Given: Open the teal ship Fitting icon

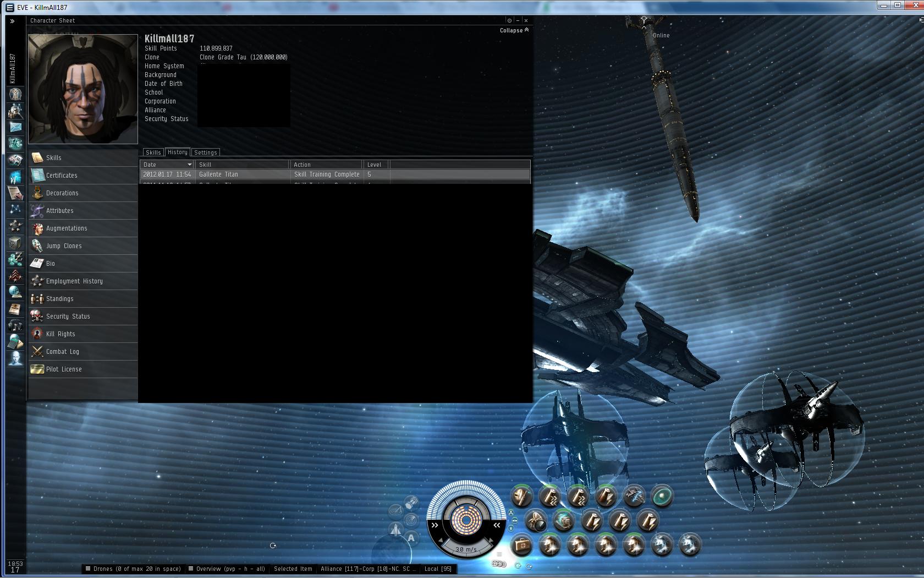Looking at the screenshot, I should (15, 144).
